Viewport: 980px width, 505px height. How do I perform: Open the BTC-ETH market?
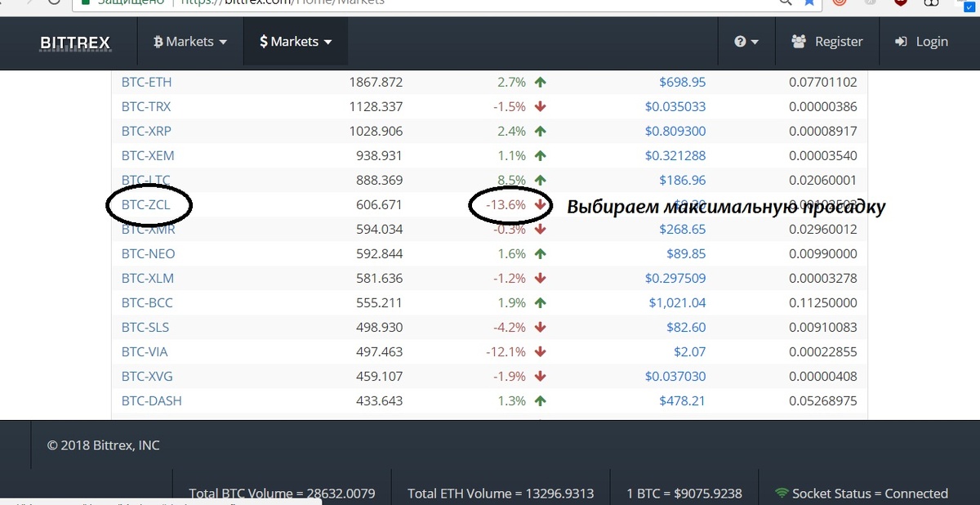click(146, 83)
